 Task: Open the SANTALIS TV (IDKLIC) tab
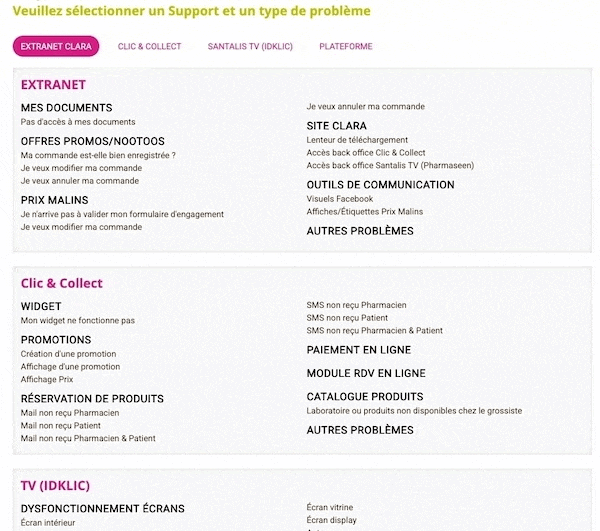[x=250, y=46]
